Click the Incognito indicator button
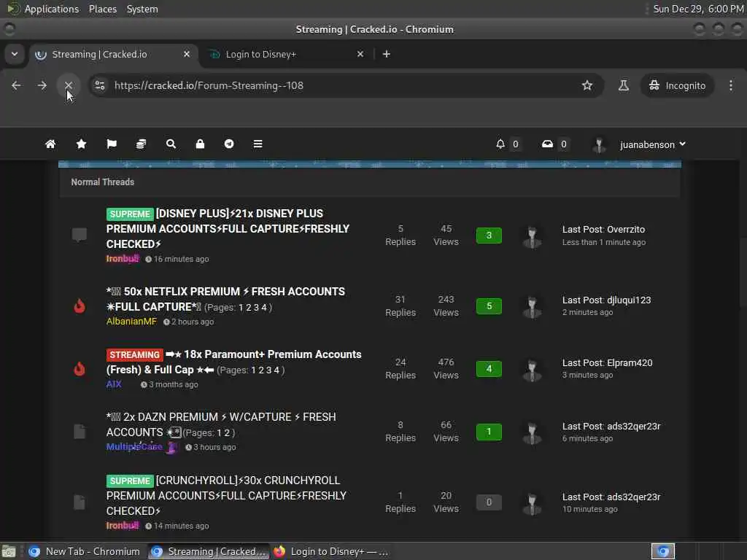Viewport: 747px width, 560px height. 677,85
